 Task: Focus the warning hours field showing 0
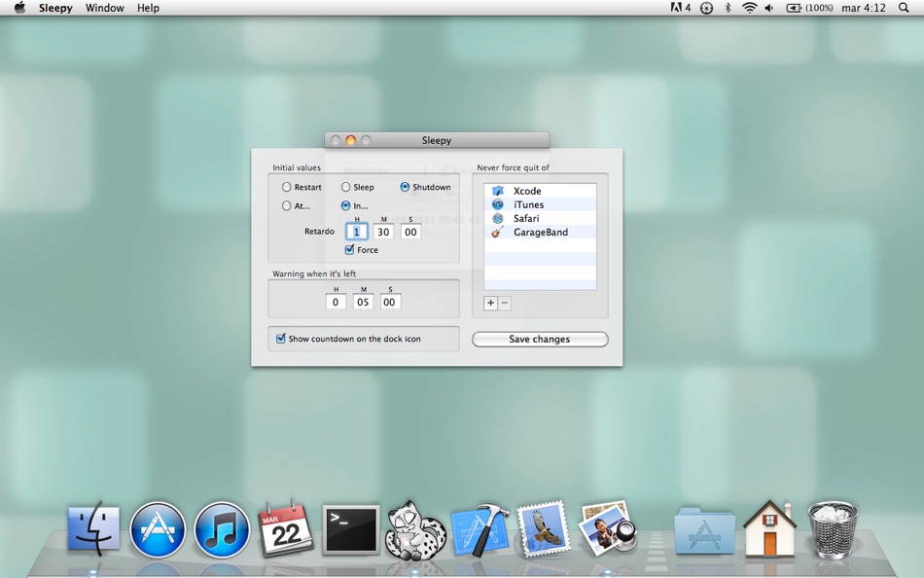click(x=336, y=302)
